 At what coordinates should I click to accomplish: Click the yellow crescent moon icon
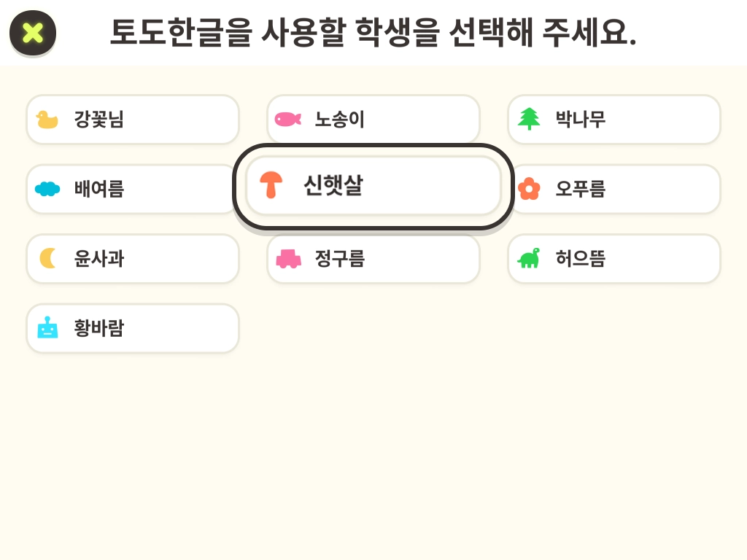point(47,258)
